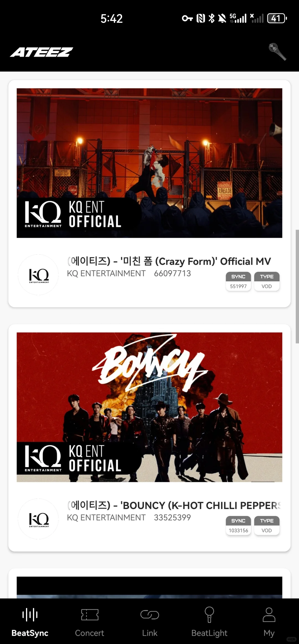Open the BOUNCY video thumbnail
This screenshot has height=644, width=299.
149,407
